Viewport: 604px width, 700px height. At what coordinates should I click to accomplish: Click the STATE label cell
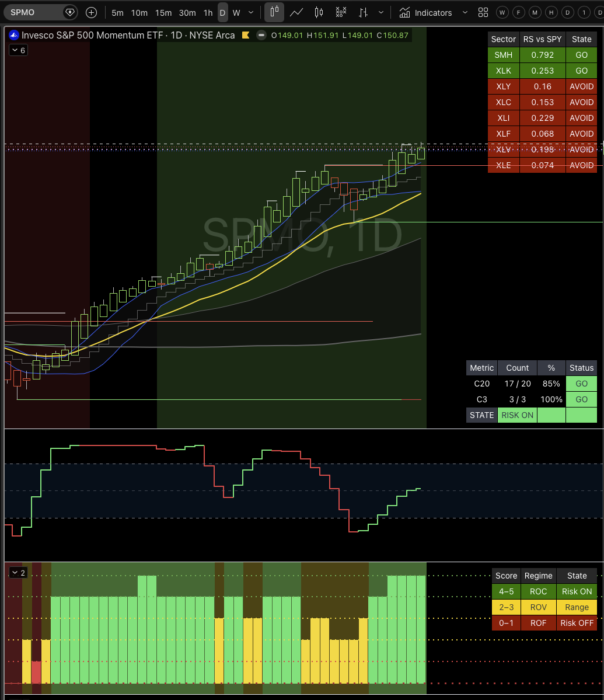482,415
